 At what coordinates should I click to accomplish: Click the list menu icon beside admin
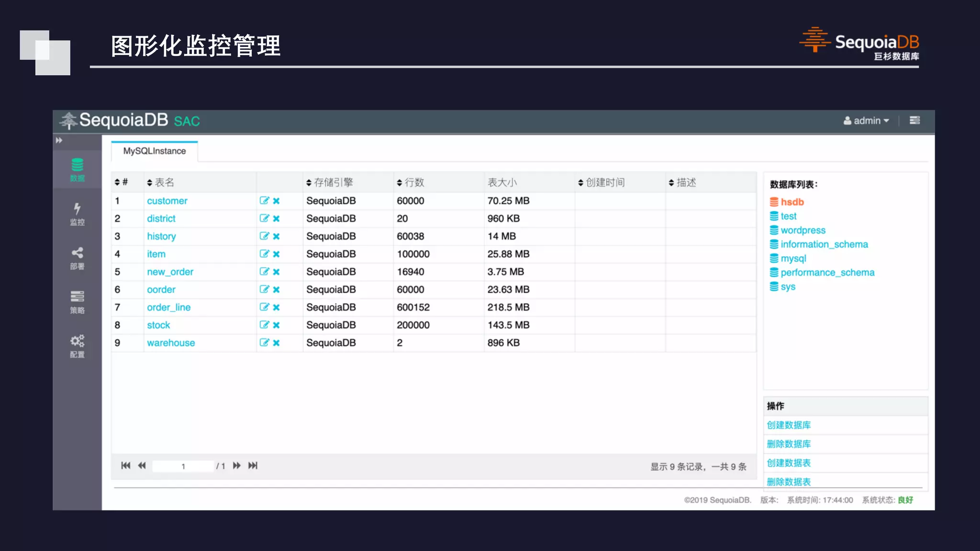click(x=914, y=121)
